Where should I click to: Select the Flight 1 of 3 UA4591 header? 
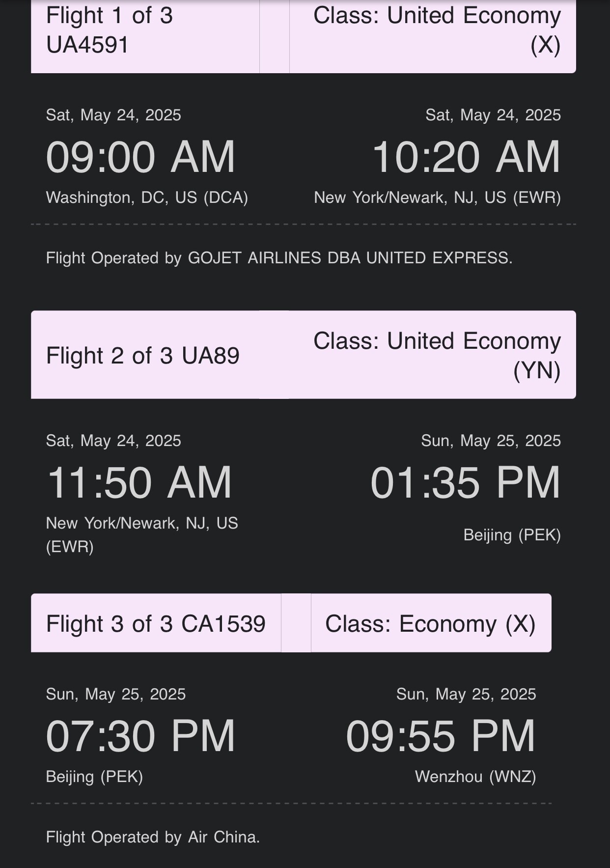(x=110, y=30)
